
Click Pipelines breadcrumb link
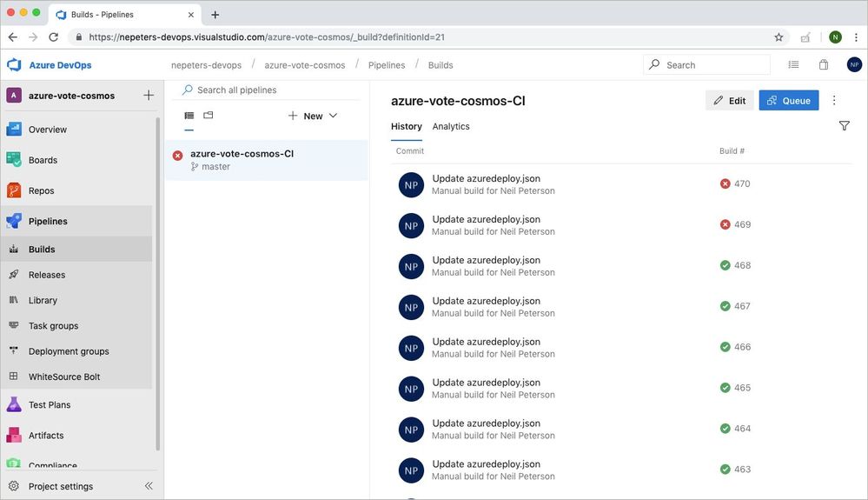click(387, 65)
